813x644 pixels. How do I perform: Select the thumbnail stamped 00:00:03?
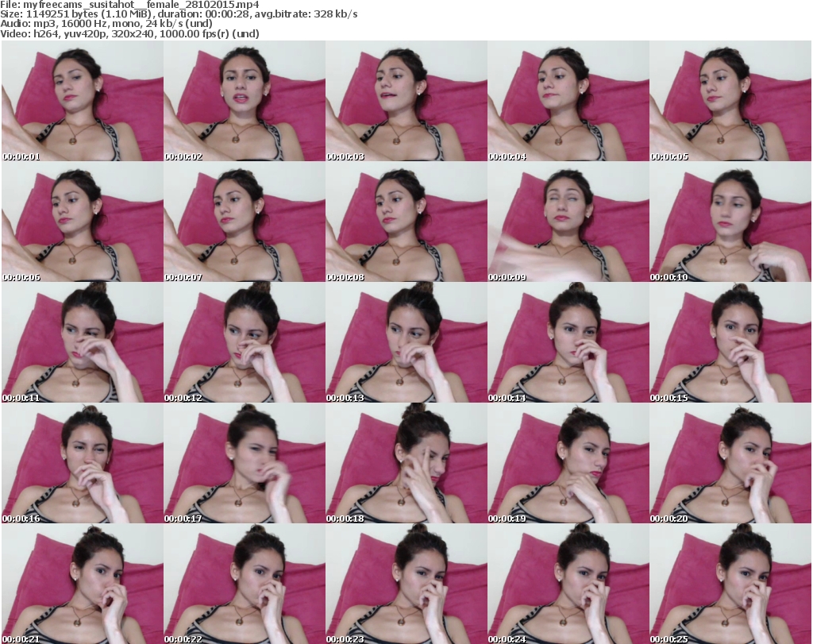406,101
